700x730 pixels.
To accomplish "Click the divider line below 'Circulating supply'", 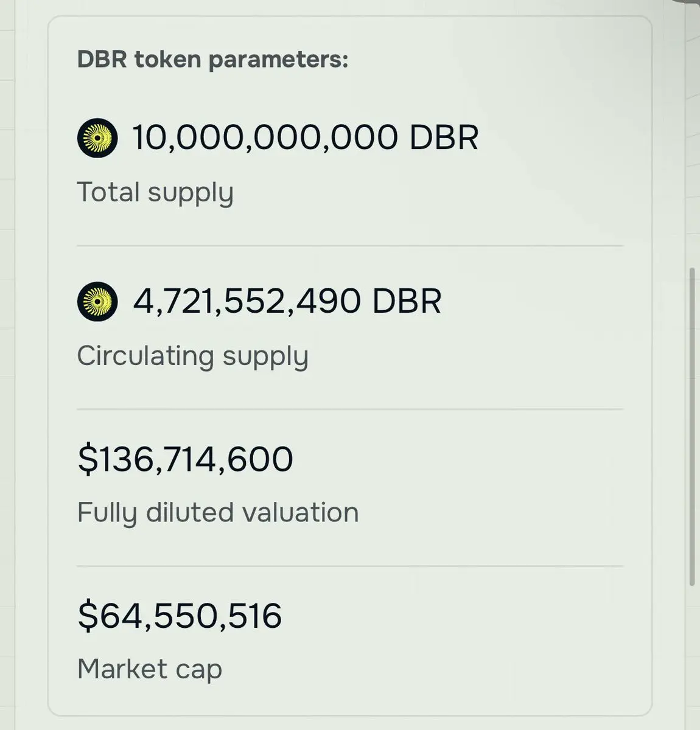I will [x=350, y=409].
